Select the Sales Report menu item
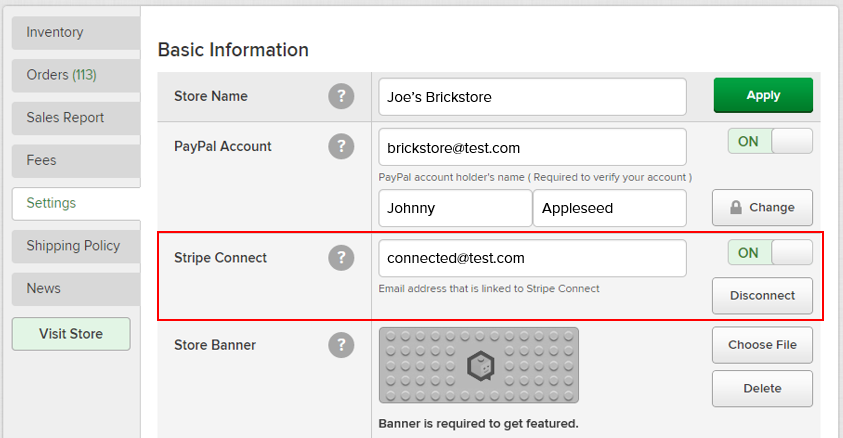The width and height of the screenshot is (843, 438). (76, 118)
